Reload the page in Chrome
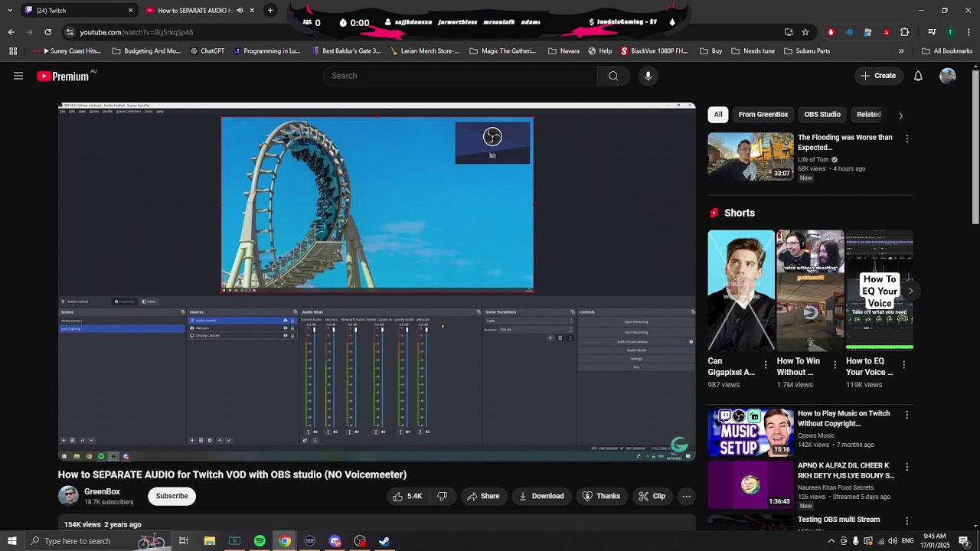This screenshot has height=551, width=980. pyautogui.click(x=47, y=32)
